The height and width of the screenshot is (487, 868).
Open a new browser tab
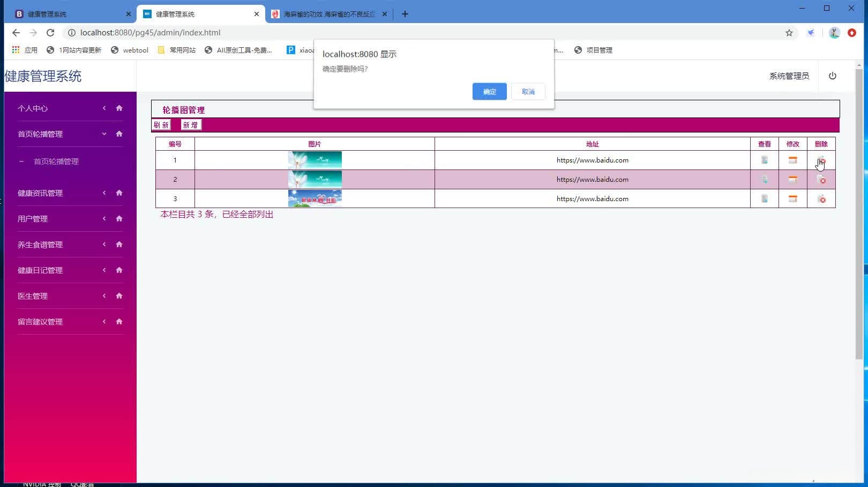coord(405,14)
